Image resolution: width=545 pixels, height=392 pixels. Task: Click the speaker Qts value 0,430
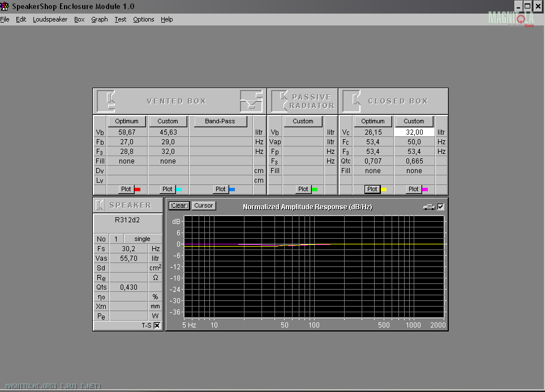[128, 287]
